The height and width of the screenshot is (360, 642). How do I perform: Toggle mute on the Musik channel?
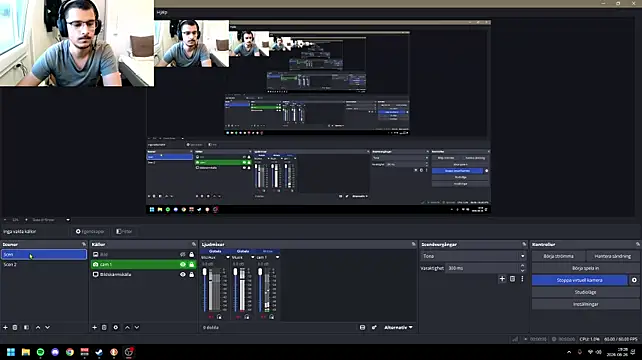tap(239, 317)
